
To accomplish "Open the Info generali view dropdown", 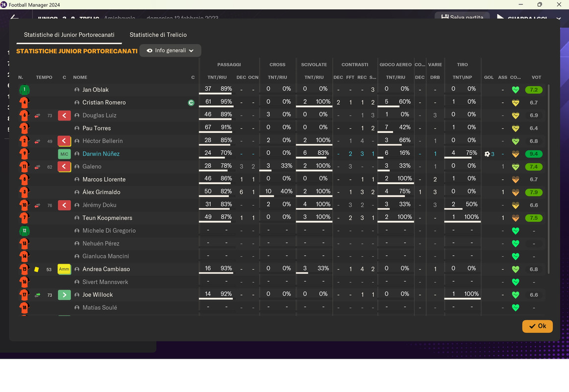I will tap(170, 50).
